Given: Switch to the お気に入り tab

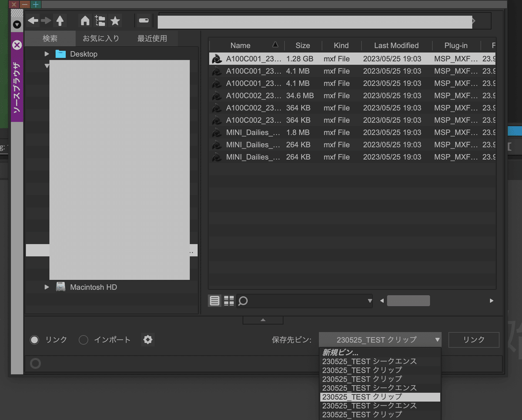Looking at the screenshot, I should pyautogui.click(x=100, y=38).
